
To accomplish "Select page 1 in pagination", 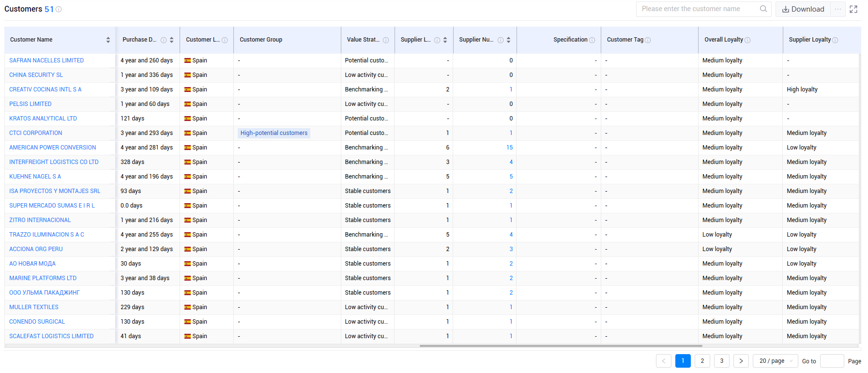I will pos(683,361).
